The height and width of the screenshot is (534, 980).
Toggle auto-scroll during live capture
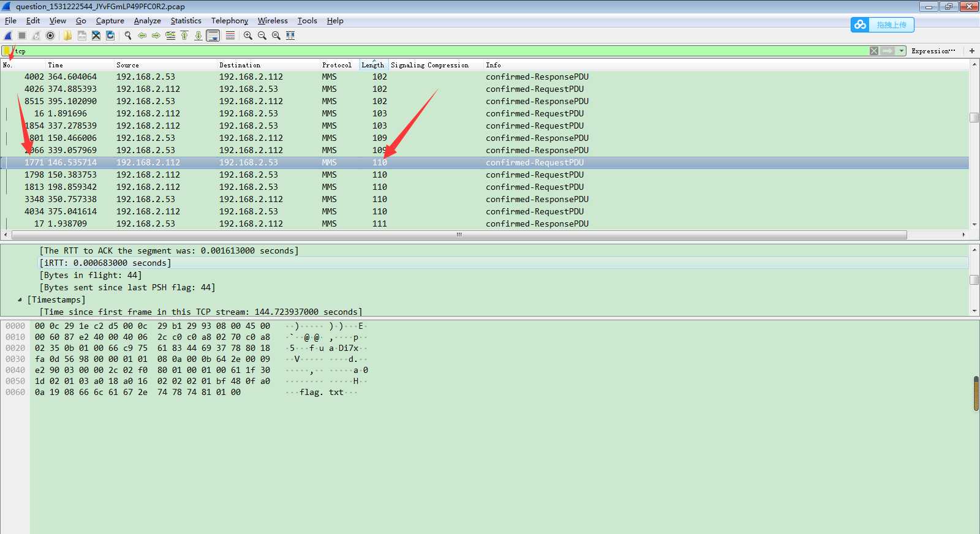(213, 36)
